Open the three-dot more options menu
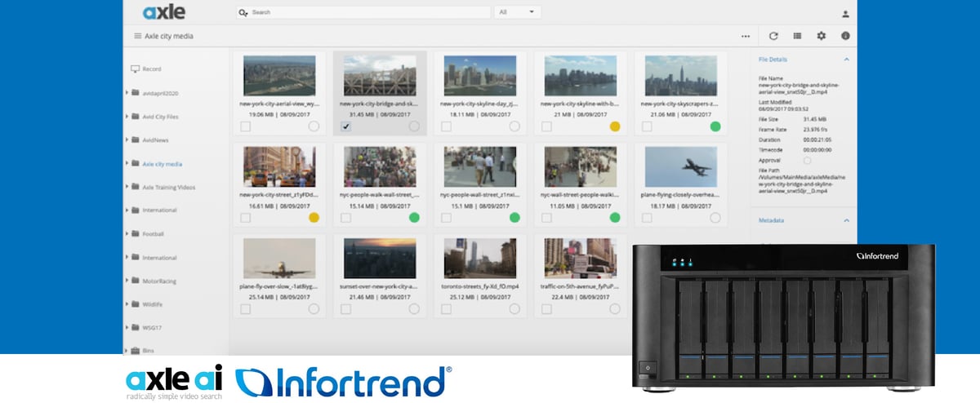 [x=746, y=37]
